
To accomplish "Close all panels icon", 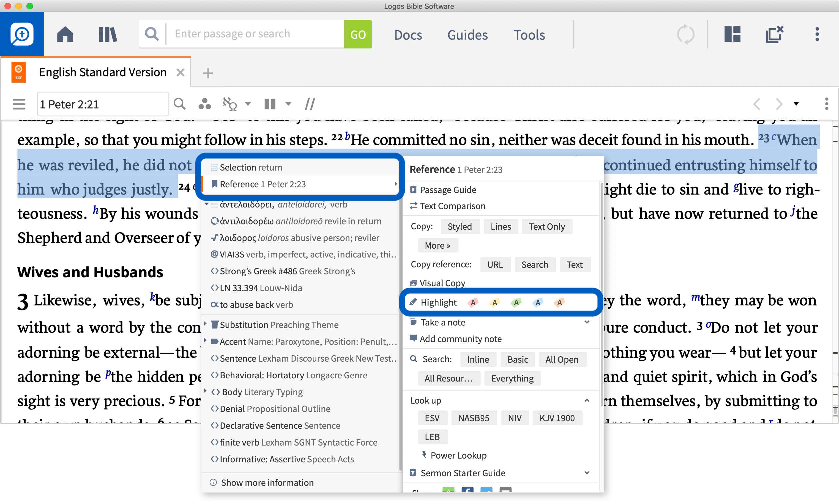I will pyautogui.click(x=774, y=34).
